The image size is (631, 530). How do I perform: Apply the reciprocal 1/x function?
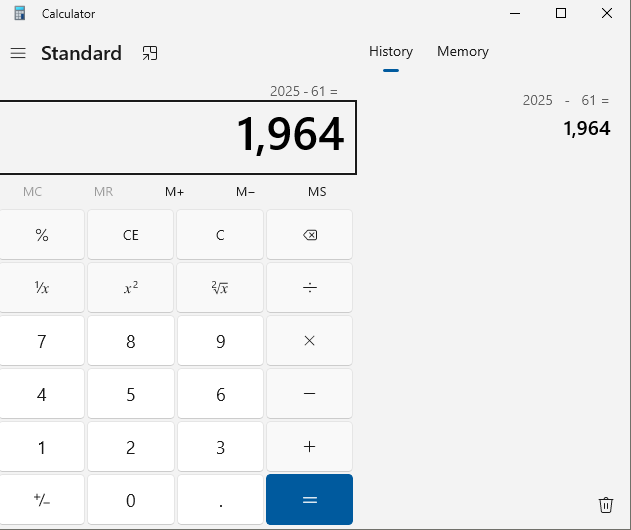click(42, 288)
